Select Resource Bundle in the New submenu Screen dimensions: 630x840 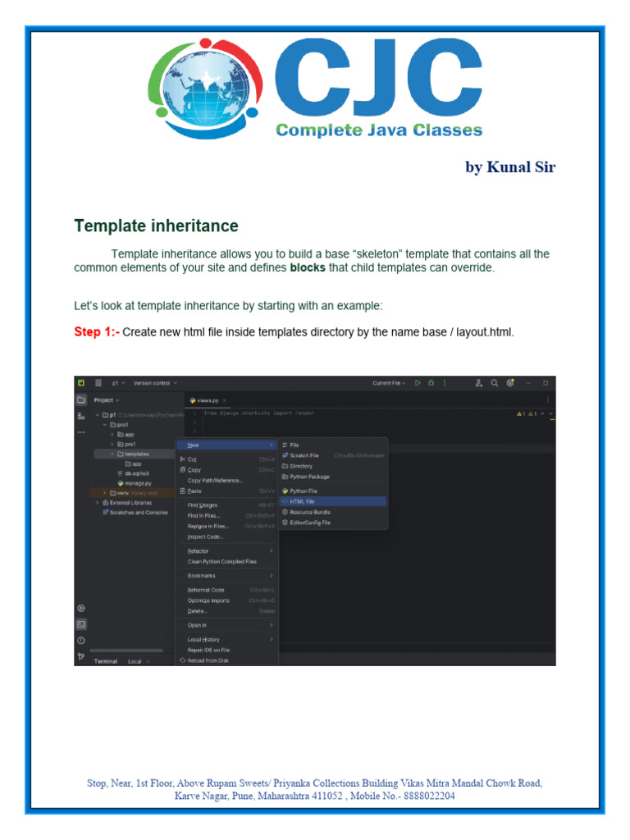(333, 513)
